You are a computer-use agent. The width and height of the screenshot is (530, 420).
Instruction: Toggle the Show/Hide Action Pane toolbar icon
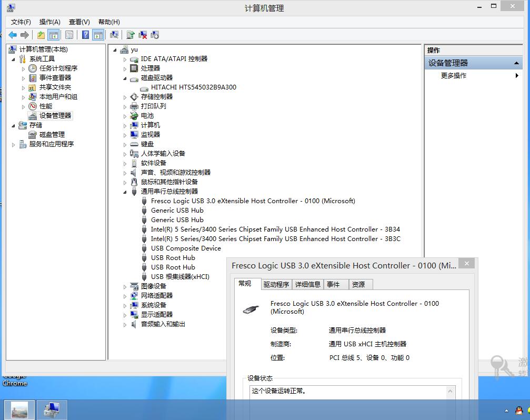98,35
